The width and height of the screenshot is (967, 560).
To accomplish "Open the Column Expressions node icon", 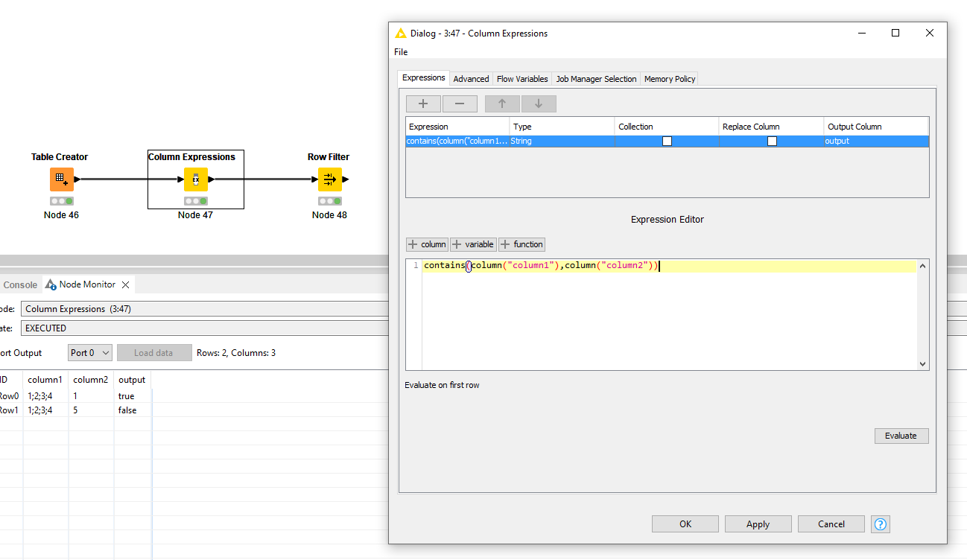I will (195, 179).
